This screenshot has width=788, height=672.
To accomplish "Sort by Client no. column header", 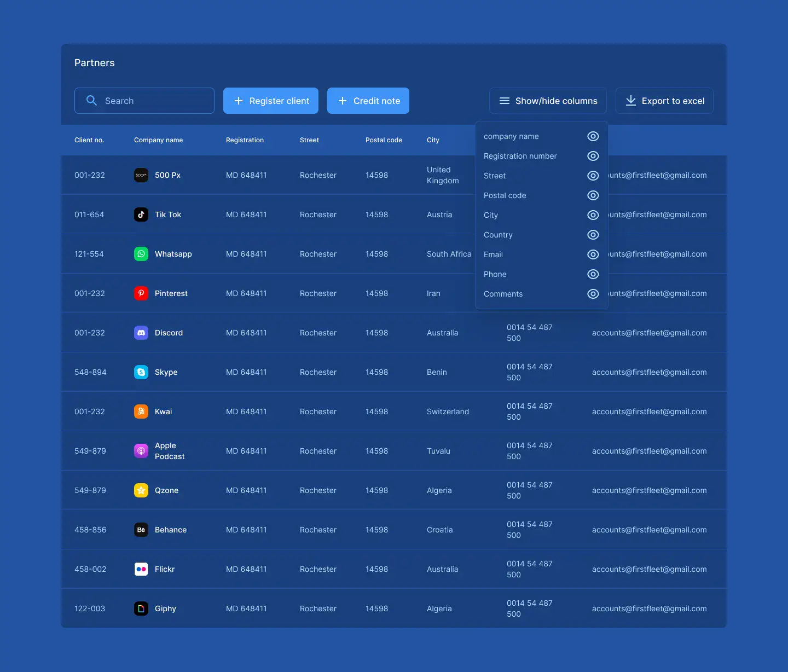I will coord(89,140).
